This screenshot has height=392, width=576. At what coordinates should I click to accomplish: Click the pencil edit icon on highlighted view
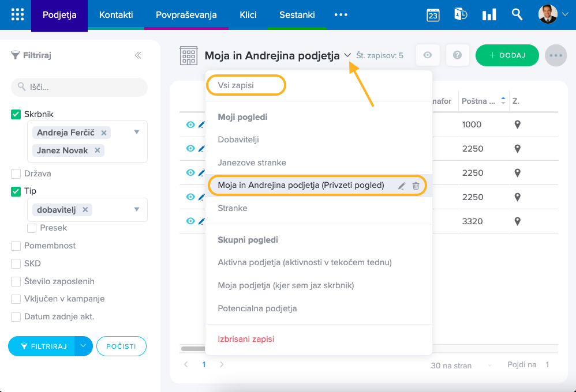point(402,186)
